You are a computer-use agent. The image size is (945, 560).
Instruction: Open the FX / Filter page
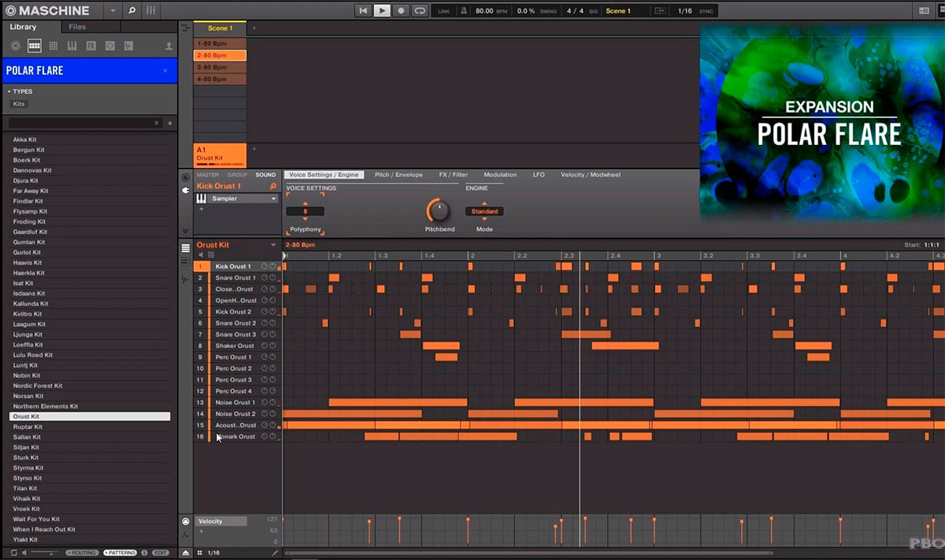[x=454, y=175]
